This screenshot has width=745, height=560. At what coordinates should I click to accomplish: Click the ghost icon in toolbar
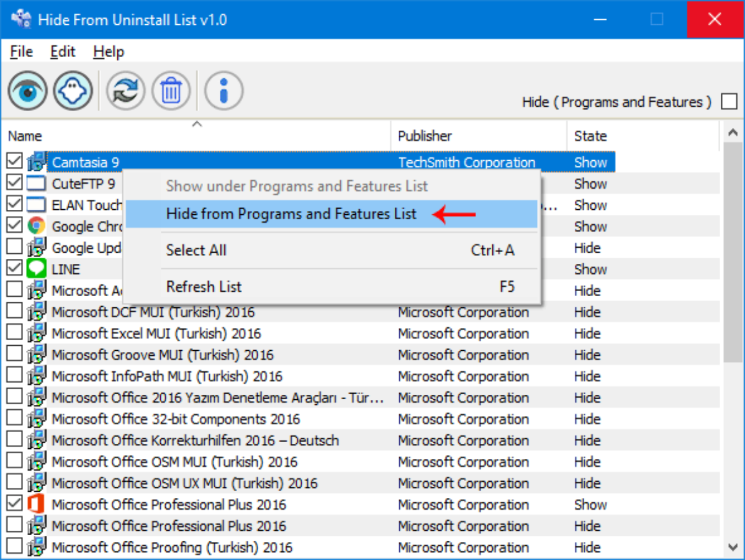(x=73, y=92)
